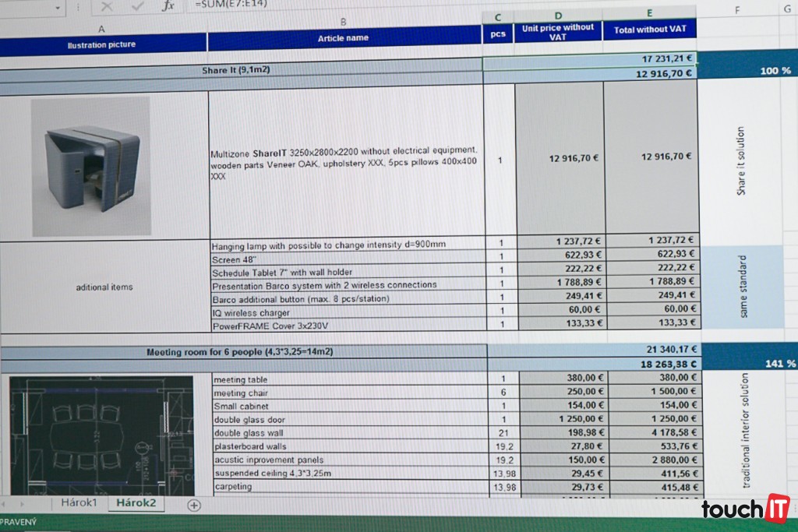Click the 141 % cell
Image resolution: width=798 pixels, height=532 pixels.
[x=750, y=363]
